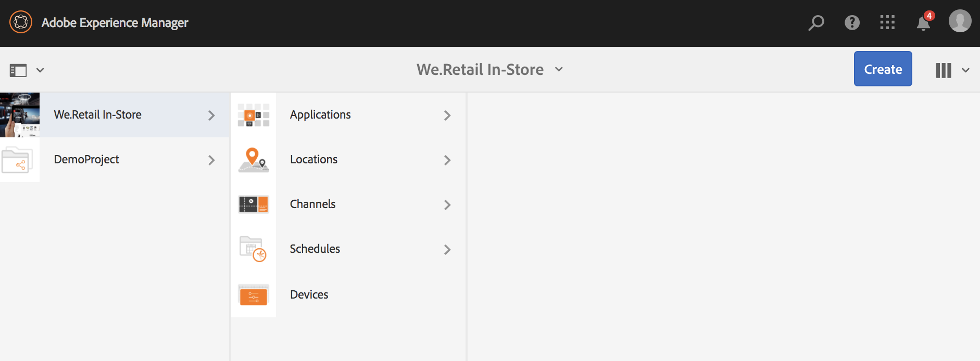This screenshot has width=980, height=361.
Task: Open the notifications bell icon
Action: pyautogui.click(x=923, y=23)
